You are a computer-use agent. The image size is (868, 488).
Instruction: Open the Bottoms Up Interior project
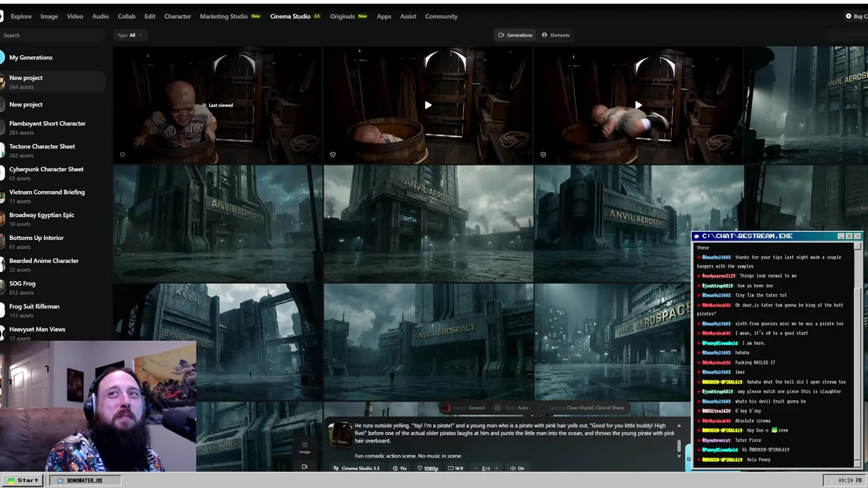point(52,242)
